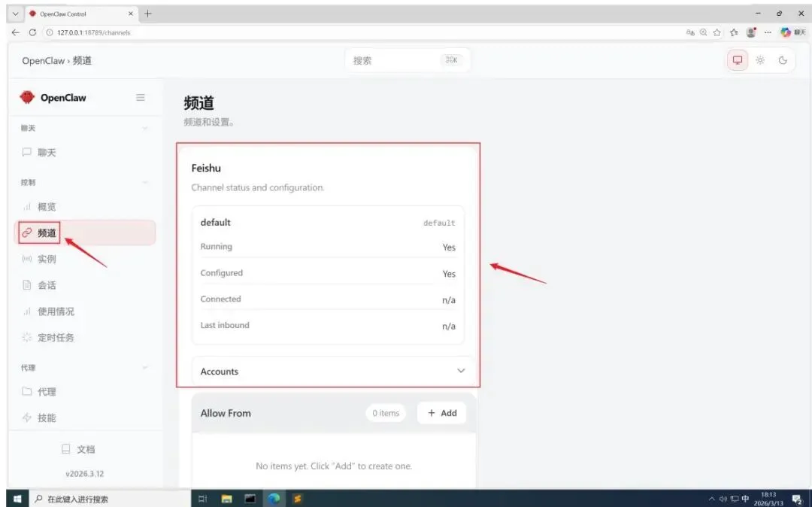Switch to dark theme moon icon
The width and height of the screenshot is (812, 507).
click(x=783, y=60)
